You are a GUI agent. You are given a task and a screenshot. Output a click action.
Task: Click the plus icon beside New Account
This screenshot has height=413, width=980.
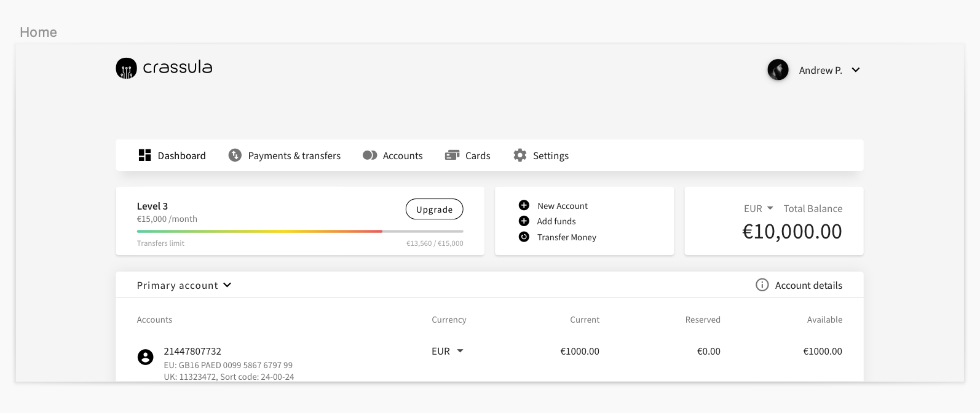pos(524,205)
